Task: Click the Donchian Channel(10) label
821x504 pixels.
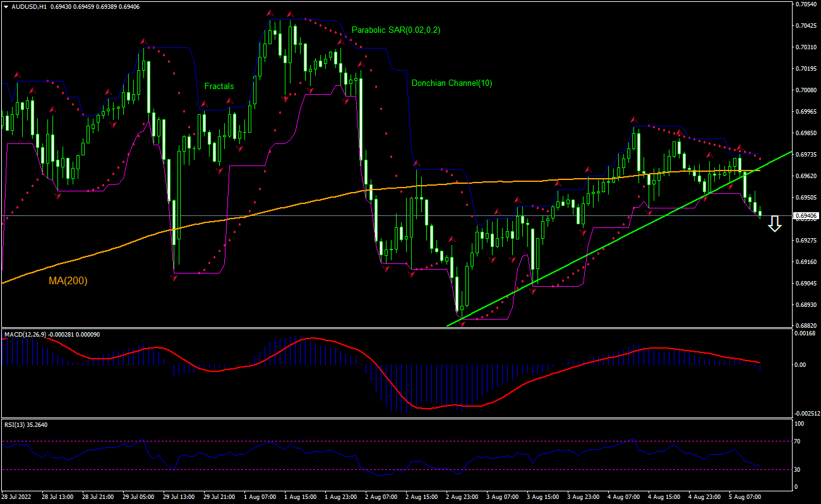Action: (451, 83)
